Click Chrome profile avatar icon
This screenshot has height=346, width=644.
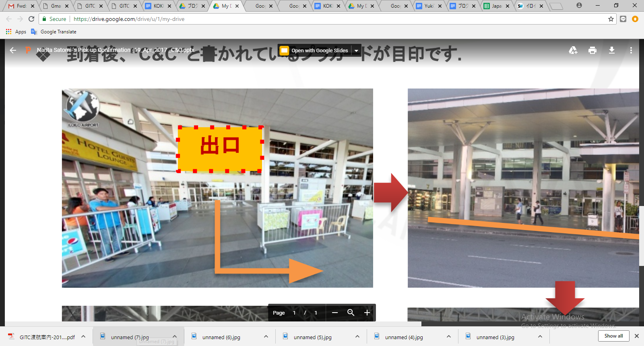[x=579, y=5]
